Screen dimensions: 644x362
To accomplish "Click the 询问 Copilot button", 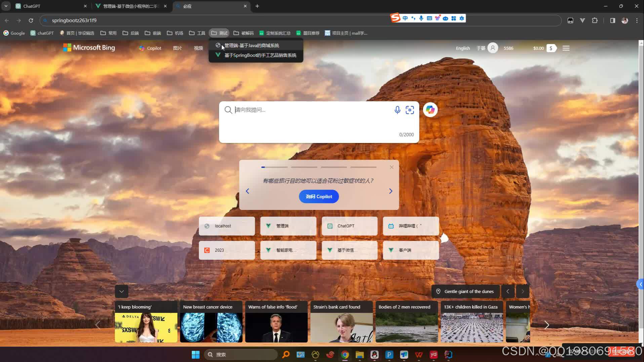I will click(319, 196).
